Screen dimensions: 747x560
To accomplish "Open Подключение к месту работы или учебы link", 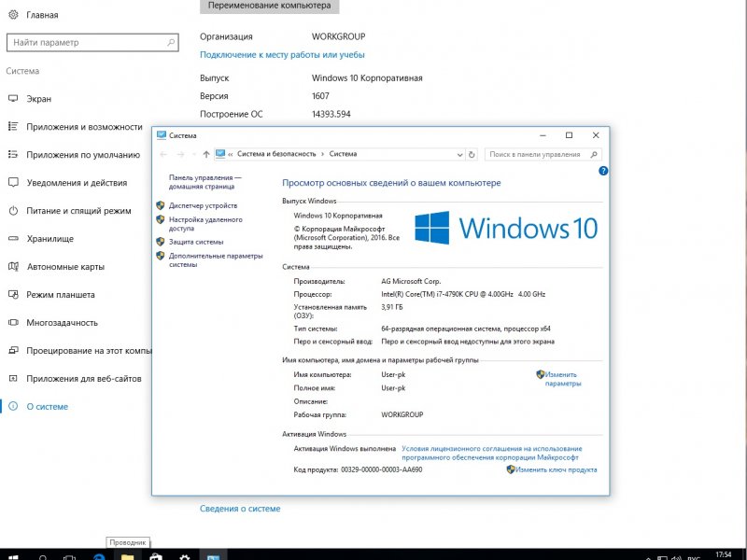I will coord(282,55).
